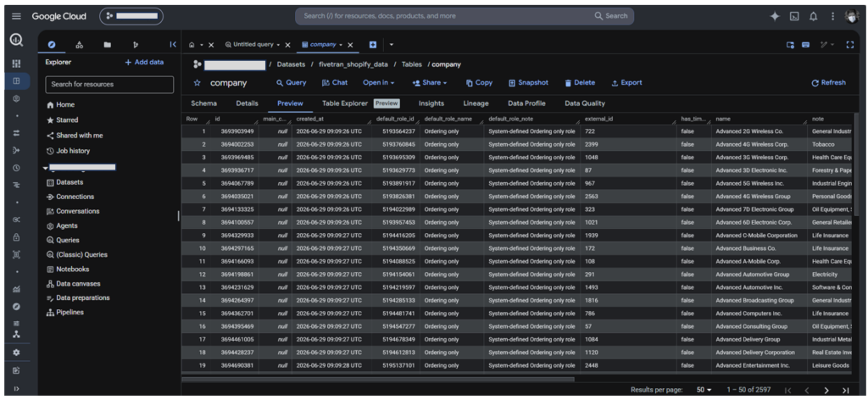Open the monitoring chart icon in the left rail
This screenshot has width=868, height=400.
(x=17, y=288)
